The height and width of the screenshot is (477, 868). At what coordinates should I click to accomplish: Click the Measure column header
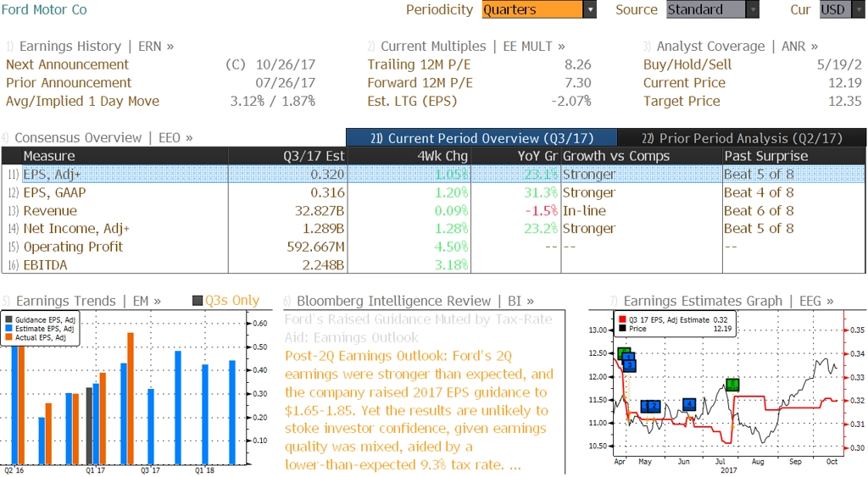click(125, 156)
